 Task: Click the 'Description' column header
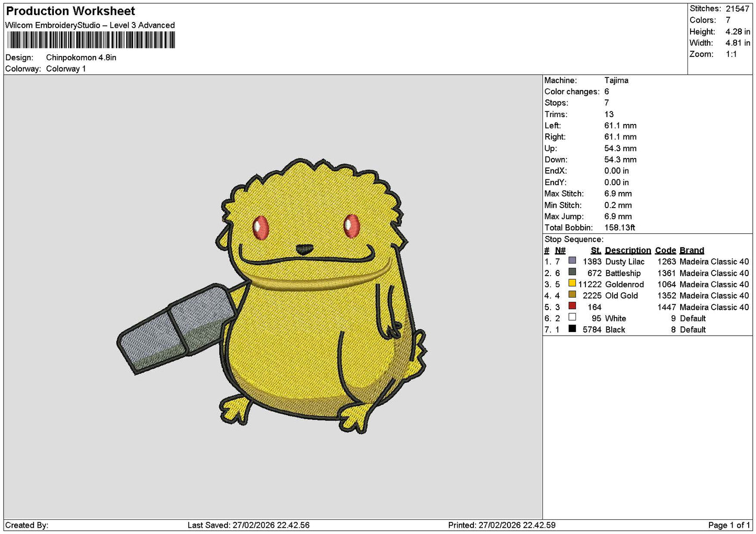pyautogui.click(x=628, y=251)
